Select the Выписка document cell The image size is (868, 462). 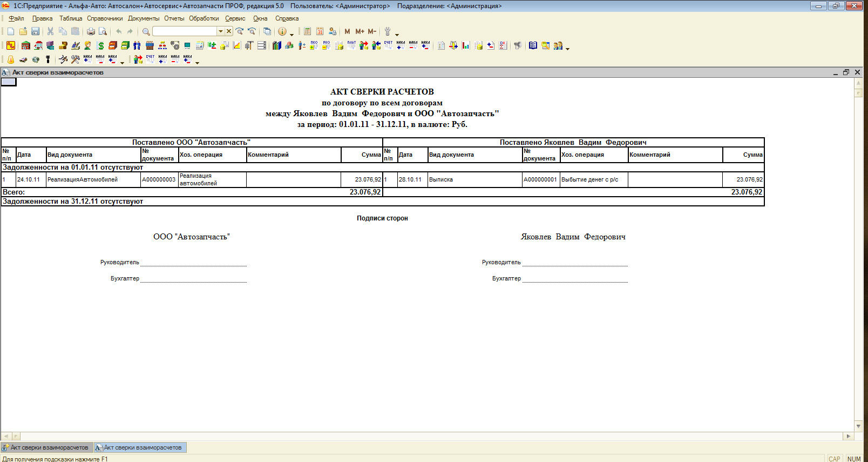(475, 179)
